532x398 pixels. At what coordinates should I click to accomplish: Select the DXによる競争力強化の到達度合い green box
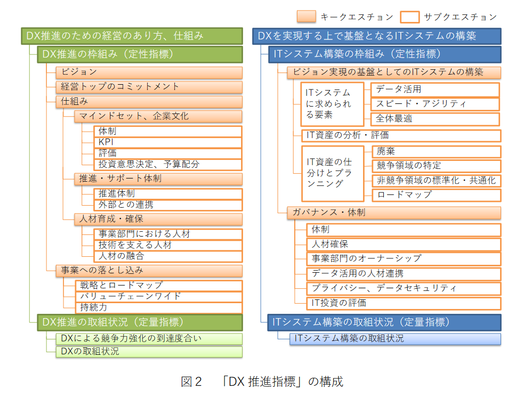click(149, 339)
